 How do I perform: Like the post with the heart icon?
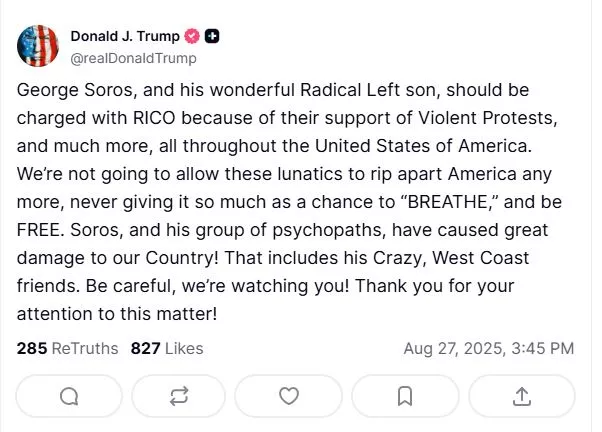(x=289, y=396)
